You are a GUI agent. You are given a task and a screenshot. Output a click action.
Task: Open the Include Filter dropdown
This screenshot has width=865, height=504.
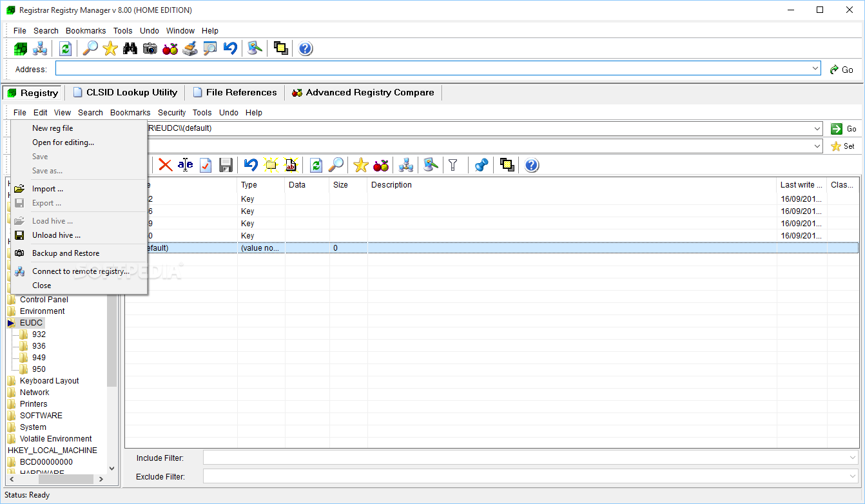tap(853, 458)
